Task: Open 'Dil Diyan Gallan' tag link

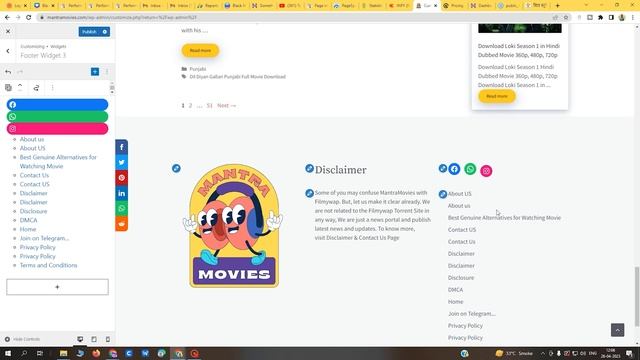Action: coord(238,77)
